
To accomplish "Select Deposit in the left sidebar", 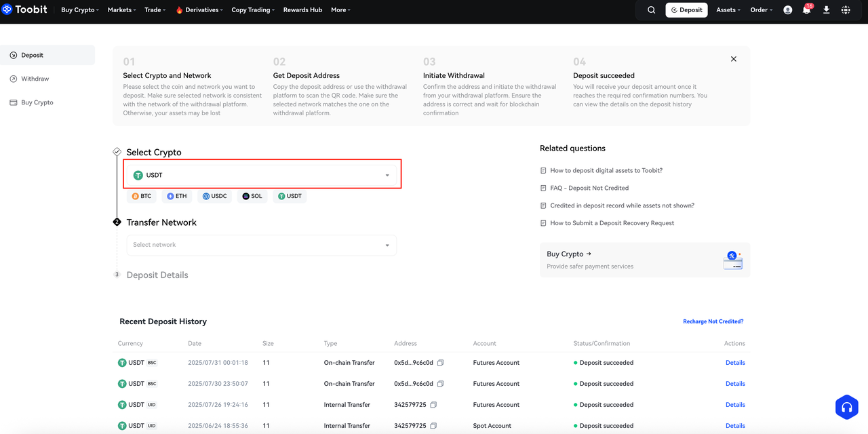I will pos(47,55).
